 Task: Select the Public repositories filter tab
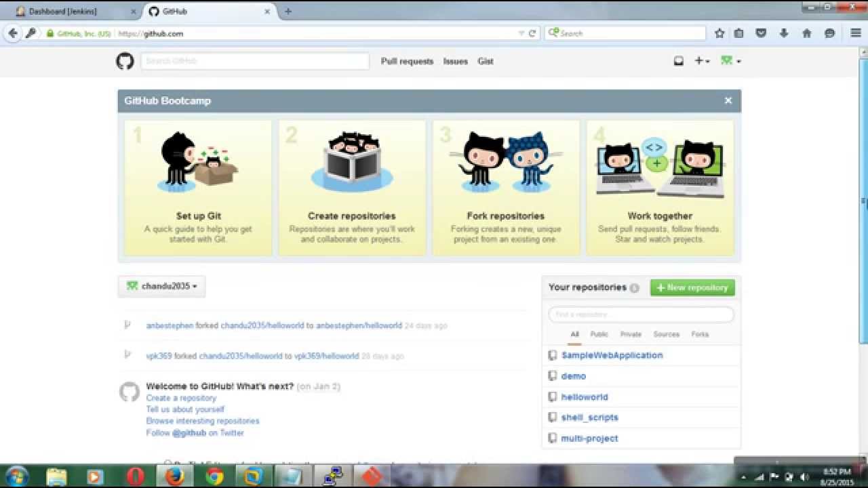[x=599, y=334]
